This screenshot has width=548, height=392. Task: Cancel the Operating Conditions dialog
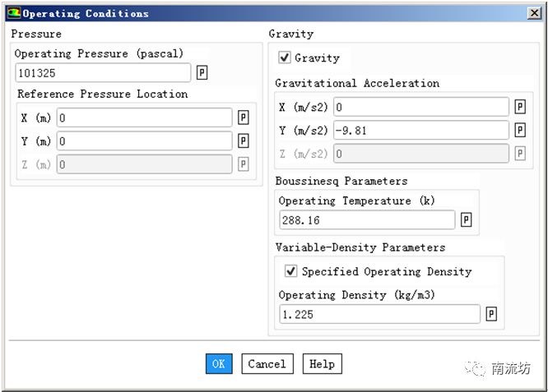point(267,364)
